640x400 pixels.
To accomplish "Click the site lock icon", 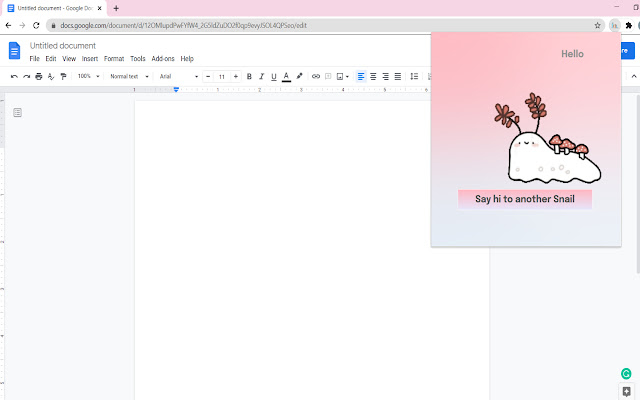I will tap(53, 25).
